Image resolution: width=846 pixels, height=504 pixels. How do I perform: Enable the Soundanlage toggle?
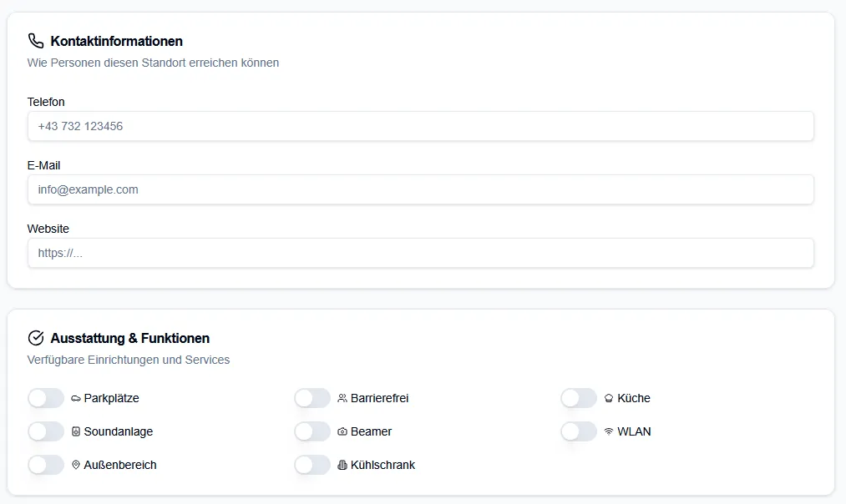(46, 431)
